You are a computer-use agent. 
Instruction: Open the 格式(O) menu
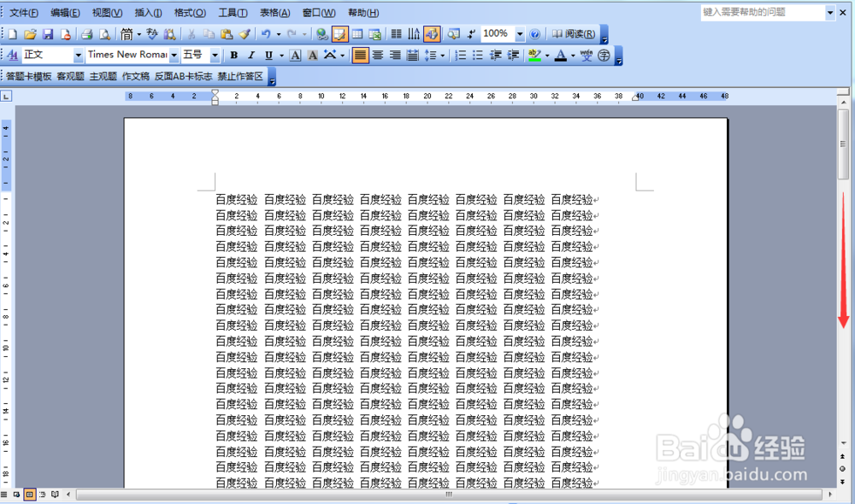coord(190,13)
